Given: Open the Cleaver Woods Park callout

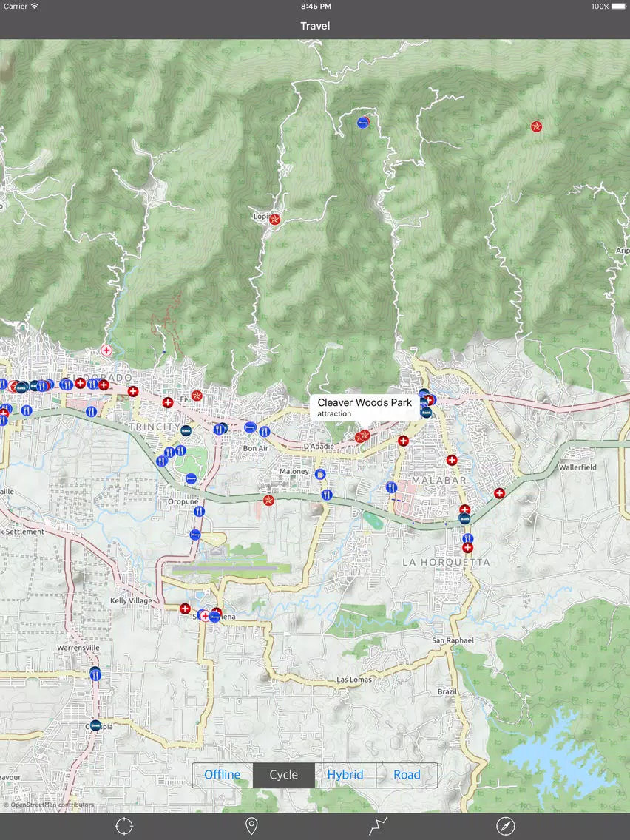Looking at the screenshot, I should [365, 407].
